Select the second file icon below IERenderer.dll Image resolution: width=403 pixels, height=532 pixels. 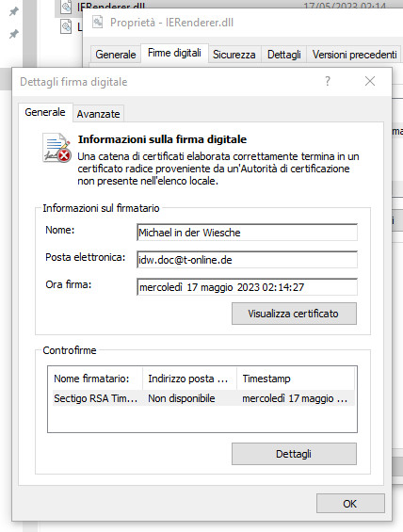pos(66,26)
